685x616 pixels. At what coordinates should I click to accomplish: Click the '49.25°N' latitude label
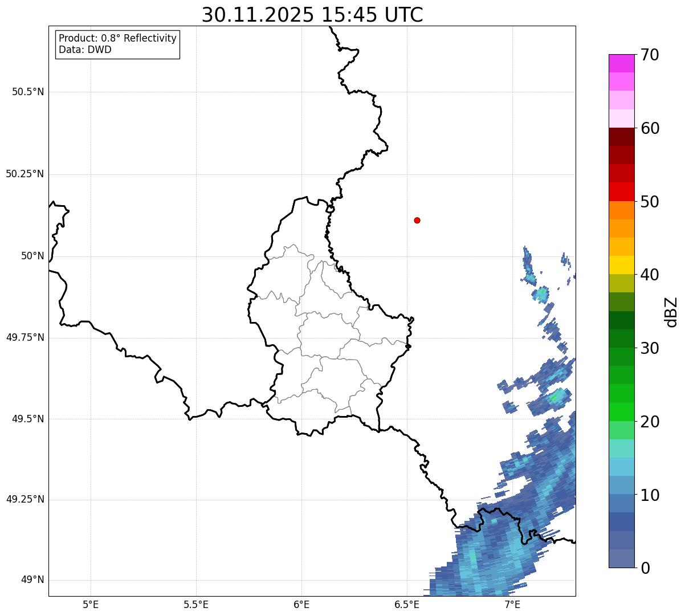tap(25, 500)
